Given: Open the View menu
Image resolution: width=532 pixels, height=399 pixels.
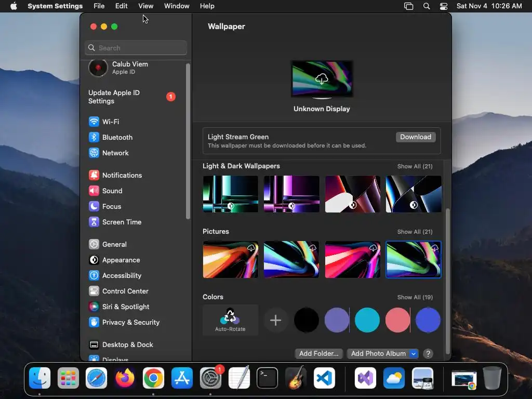Looking at the screenshot, I should click(146, 6).
